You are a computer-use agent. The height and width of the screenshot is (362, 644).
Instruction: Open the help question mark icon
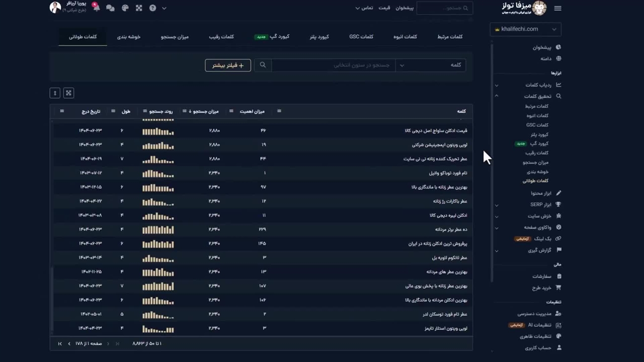click(152, 8)
